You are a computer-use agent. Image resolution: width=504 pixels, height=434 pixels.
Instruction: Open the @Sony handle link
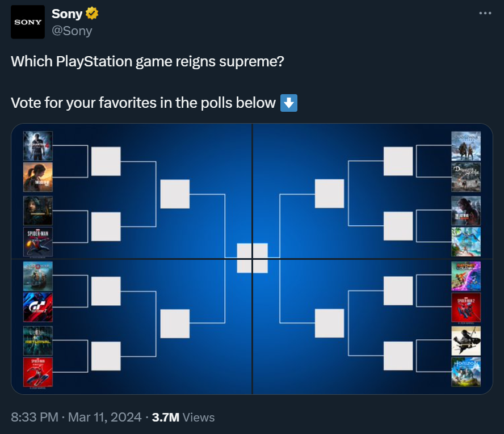click(72, 31)
